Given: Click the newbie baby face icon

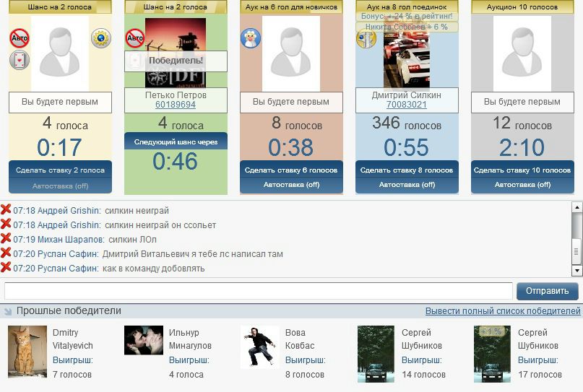Looking at the screenshot, I should [x=251, y=38].
